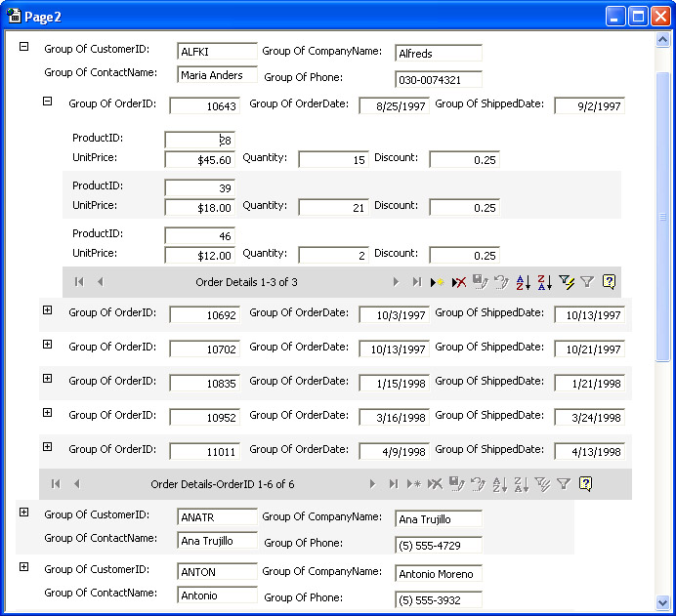
Task: Click the Quantity field showing 21
Action: coord(333,207)
